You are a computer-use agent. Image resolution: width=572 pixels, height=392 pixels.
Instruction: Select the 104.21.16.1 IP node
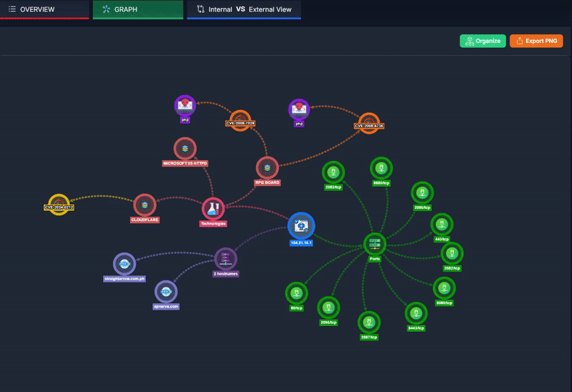click(302, 226)
